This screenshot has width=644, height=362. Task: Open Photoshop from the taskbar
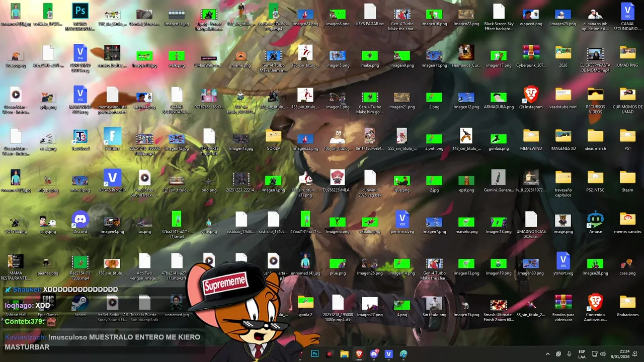(x=315, y=354)
